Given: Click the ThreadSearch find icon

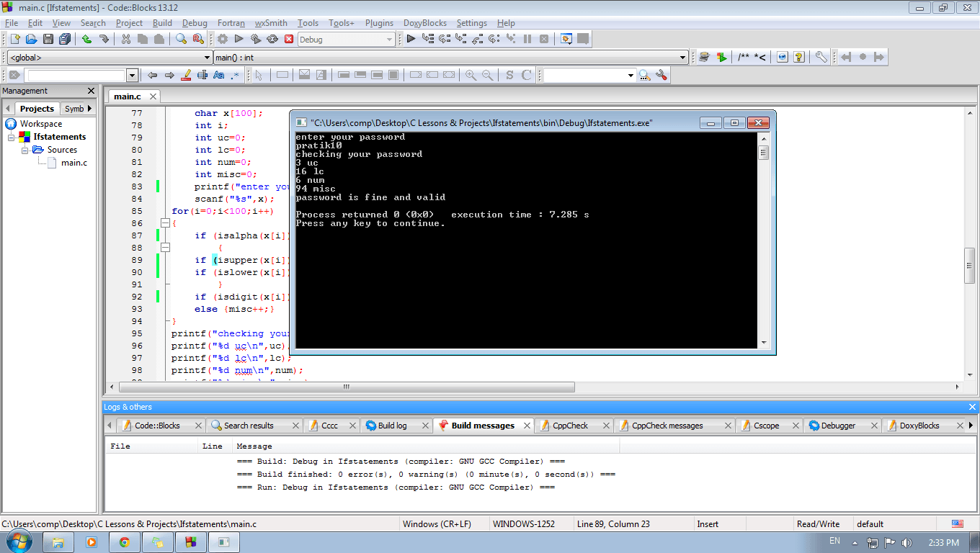Looking at the screenshot, I should [x=644, y=75].
